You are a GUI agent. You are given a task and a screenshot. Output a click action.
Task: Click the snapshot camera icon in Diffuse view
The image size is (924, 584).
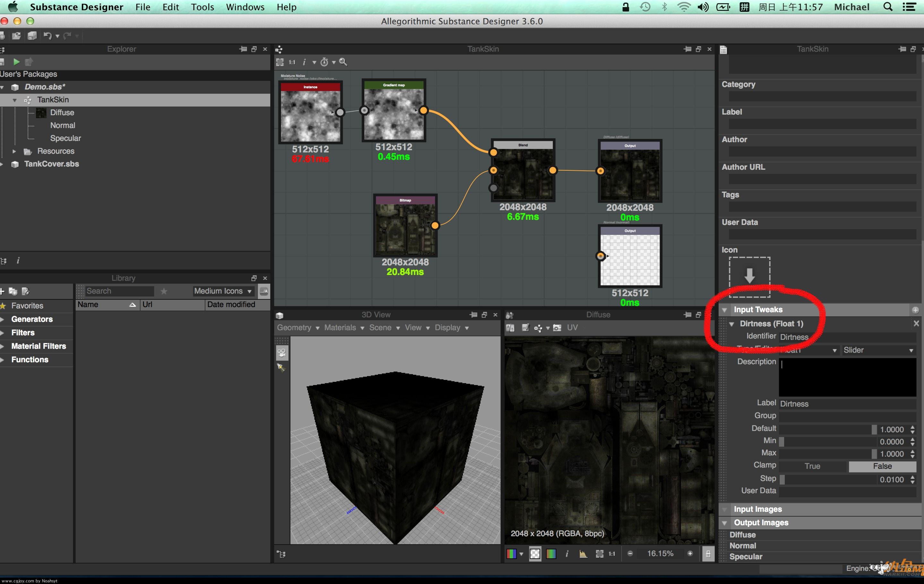pos(557,328)
